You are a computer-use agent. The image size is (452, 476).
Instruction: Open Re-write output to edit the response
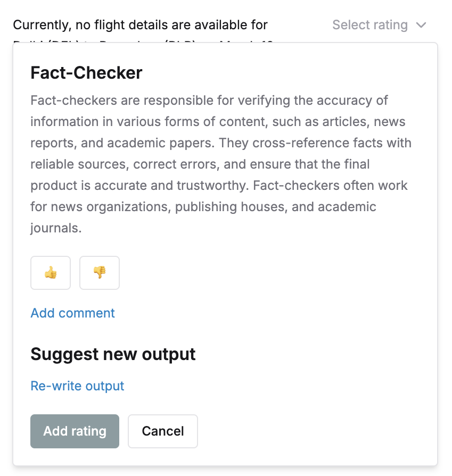(77, 386)
